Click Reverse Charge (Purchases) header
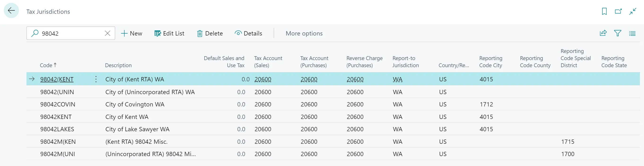644x166 pixels. tap(364, 62)
